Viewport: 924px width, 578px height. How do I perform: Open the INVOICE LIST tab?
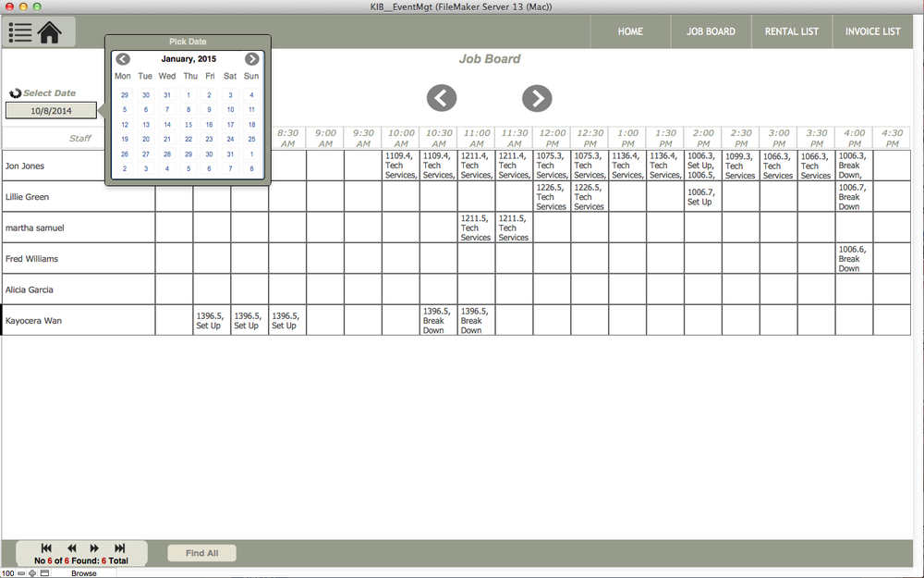[872, 31]
